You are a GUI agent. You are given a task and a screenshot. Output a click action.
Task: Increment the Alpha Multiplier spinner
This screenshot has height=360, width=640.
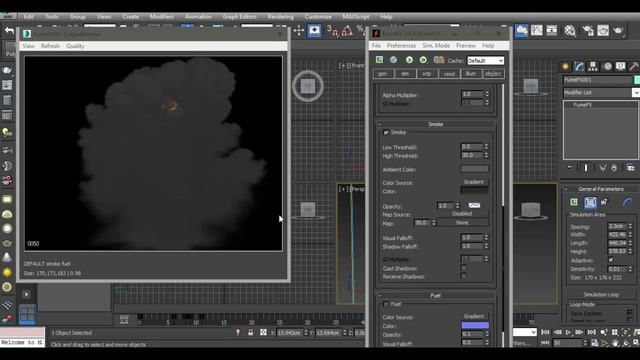point(487,92)
